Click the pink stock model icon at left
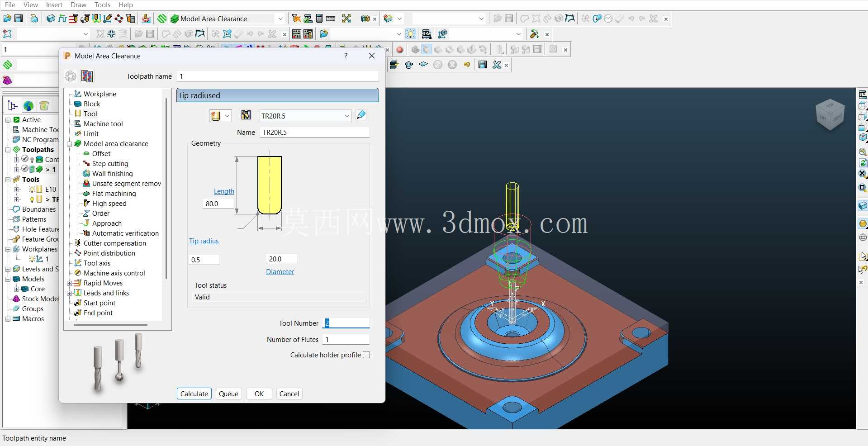 pos(7,80)
